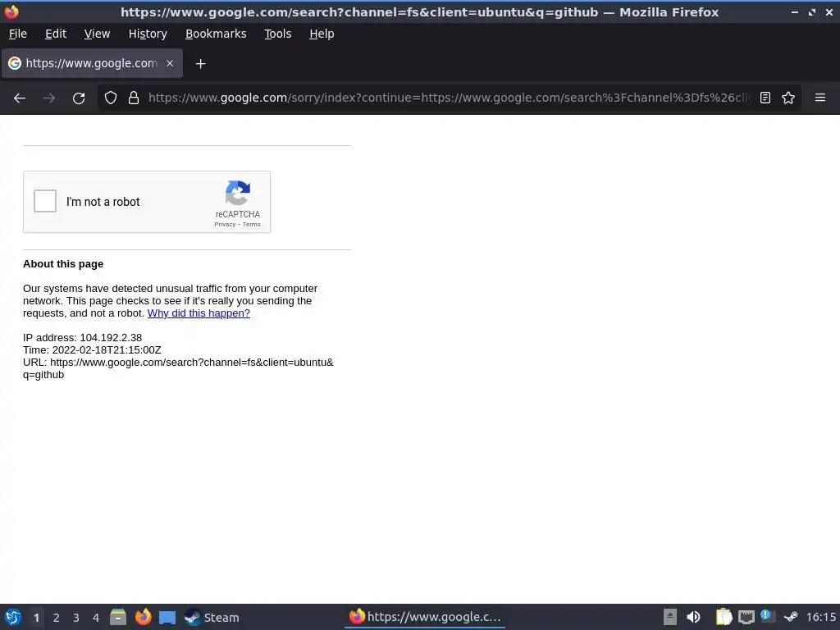
Task: Click Steam system tray icon
Action: tap(791, 617)
